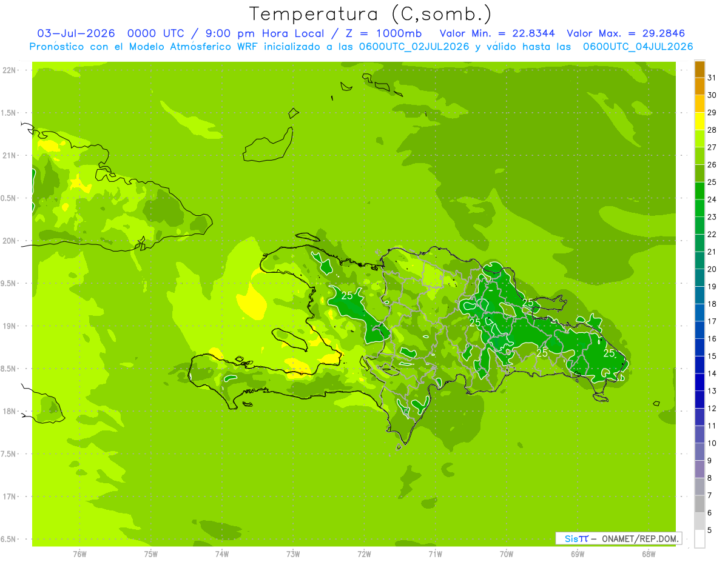Click the colorbar label '8'
The width and height of the screenshot is (728, 562).
click(710, 478)
